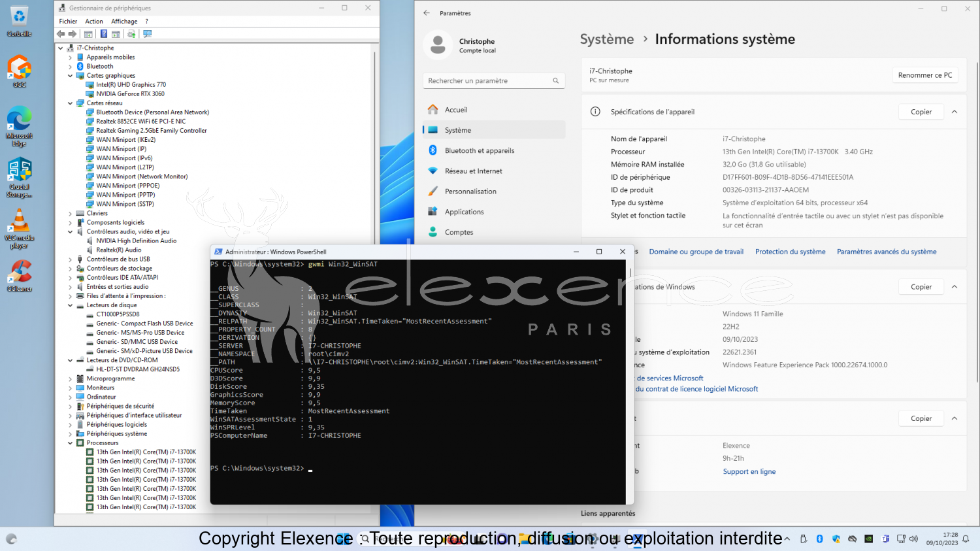Click Renommer ce PC button

pyautogui.click(x=924, y=75)
